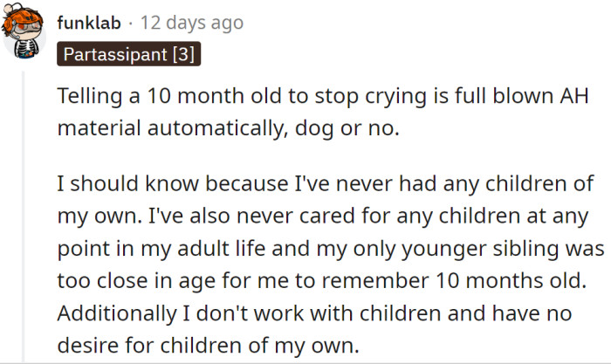Click the line "material automatically, dog or no."

tap(229, 128)
